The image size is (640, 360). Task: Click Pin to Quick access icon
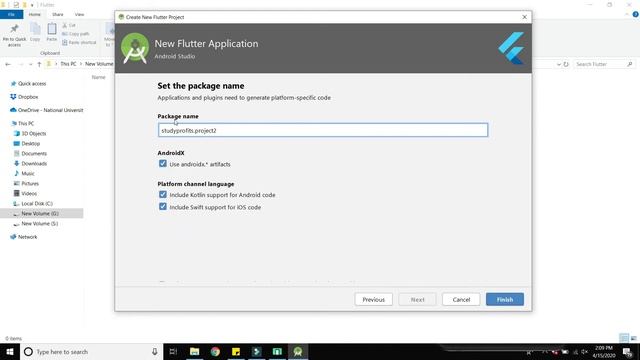coord(14,34)
